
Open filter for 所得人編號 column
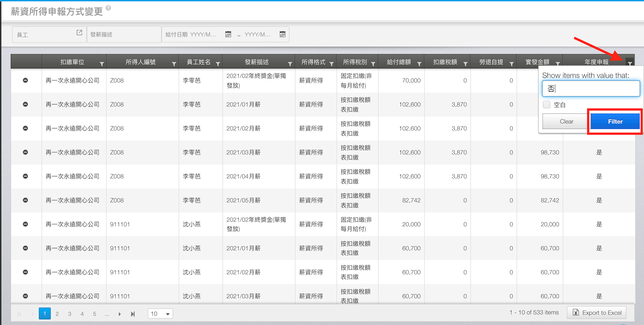[x=174, y=64]
